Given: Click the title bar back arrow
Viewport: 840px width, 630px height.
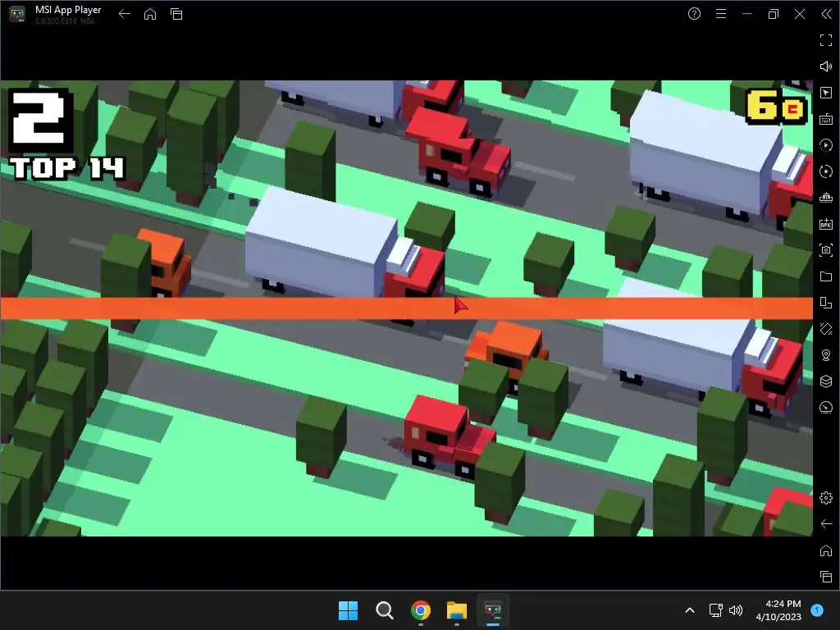Looking at the screenshot, I should (x=125, y=14).
